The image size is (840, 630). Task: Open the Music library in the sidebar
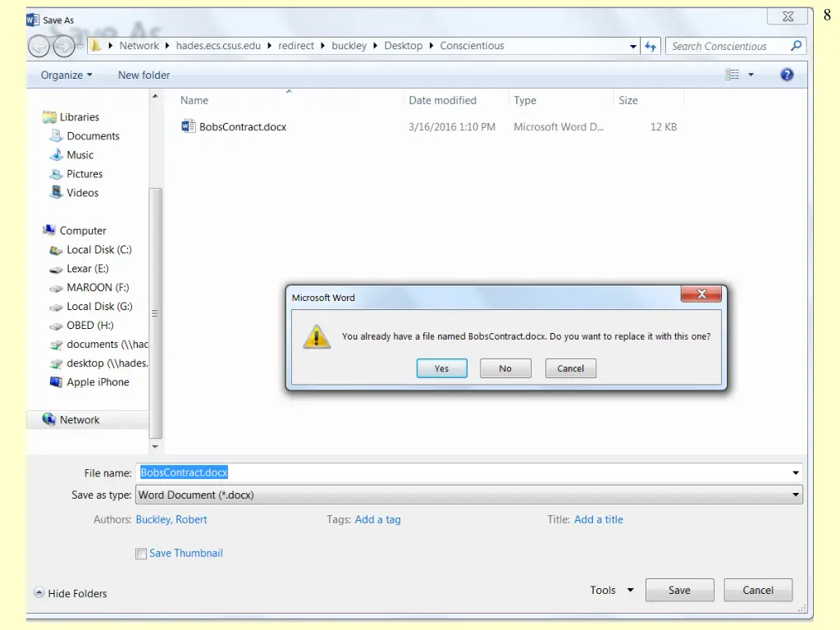pos(80,155)
